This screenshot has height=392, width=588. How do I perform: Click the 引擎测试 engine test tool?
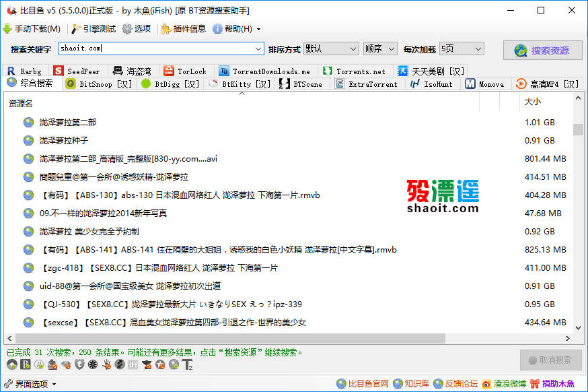(x=94, y=29)
